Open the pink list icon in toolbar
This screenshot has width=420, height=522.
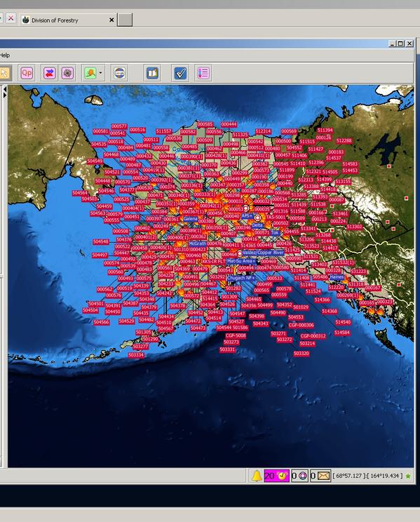(203, 73)
